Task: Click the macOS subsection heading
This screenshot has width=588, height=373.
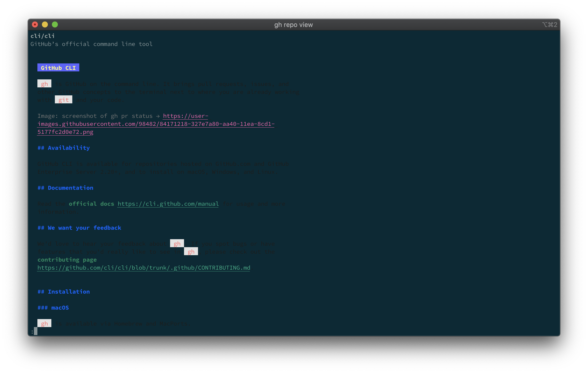Action: 53,308
